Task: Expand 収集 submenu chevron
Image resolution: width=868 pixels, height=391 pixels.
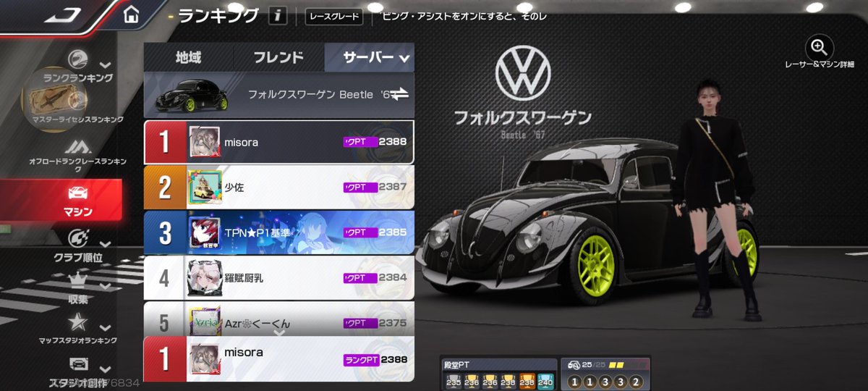Action: pyautogui.click(x=106, y=285)
